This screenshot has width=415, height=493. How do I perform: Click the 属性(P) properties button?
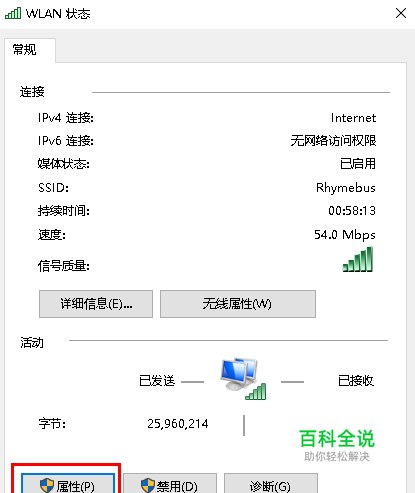pos(68,483)
